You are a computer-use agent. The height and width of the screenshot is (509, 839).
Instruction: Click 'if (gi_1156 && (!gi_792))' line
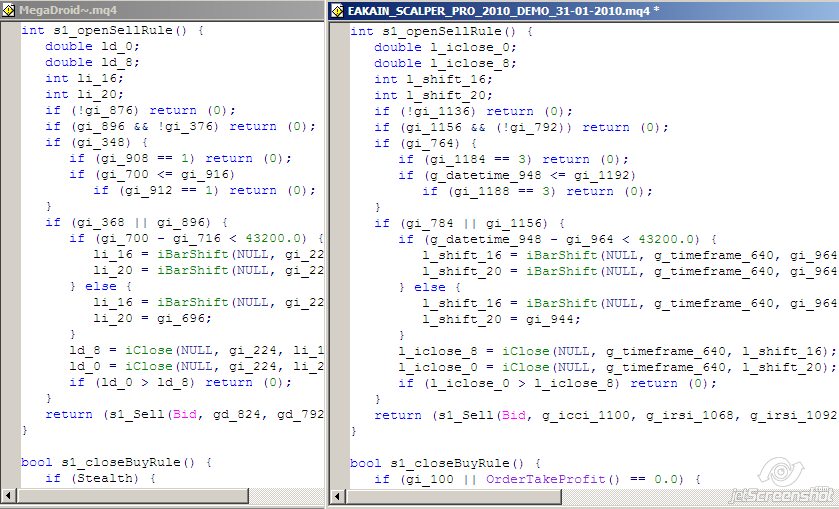[521, 128]
